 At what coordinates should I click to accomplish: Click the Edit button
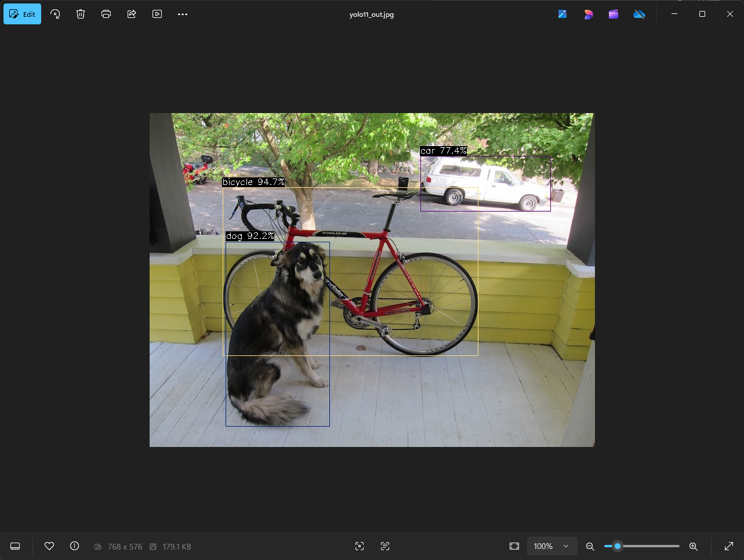(x=23, y=14)
